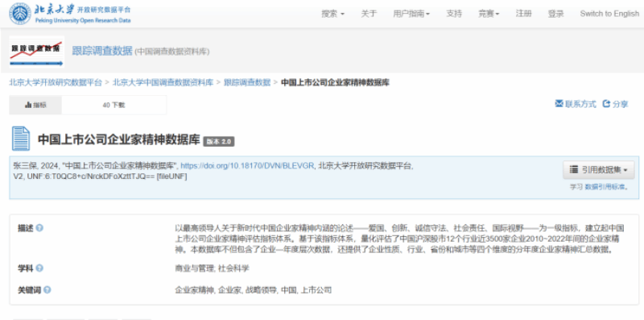Open the 支持 menu item
The height and width of the screenshot is (320, 644).
[454, 14]
